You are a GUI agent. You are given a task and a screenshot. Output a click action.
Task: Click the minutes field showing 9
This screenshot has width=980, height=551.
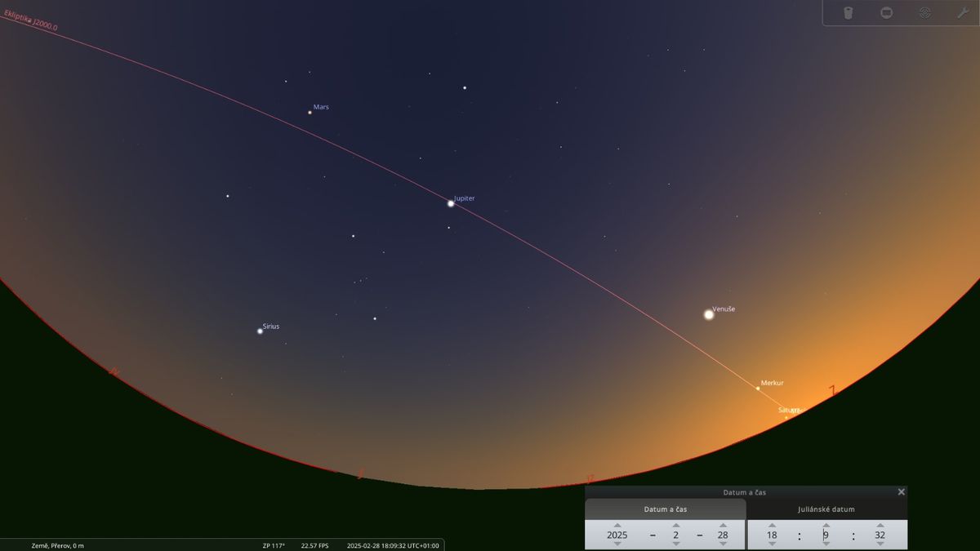pyautogui.click(x=826, y=535)
